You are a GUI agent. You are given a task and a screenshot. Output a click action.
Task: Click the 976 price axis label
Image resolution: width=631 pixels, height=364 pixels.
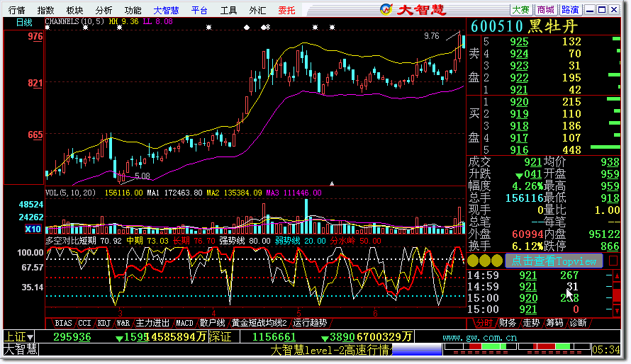pyautogui.click(x=35, y=37)
